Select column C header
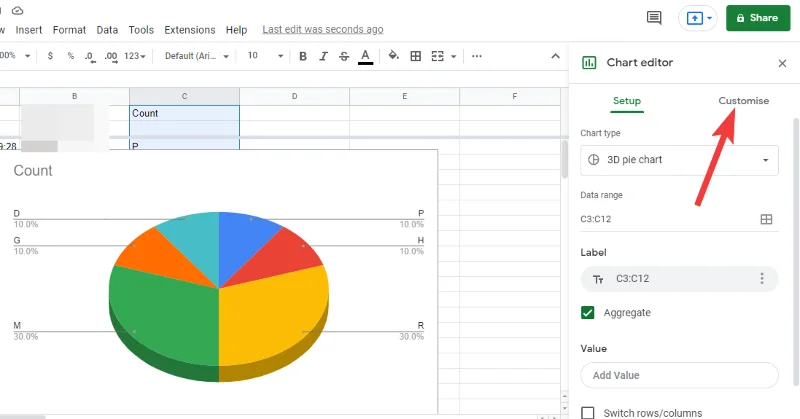 coord(184,96)
